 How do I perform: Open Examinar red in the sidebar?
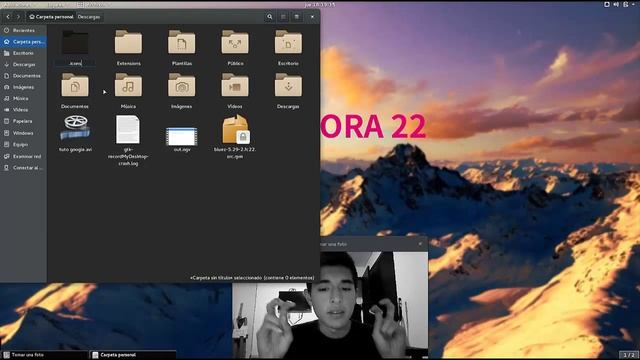click(23, 156)
